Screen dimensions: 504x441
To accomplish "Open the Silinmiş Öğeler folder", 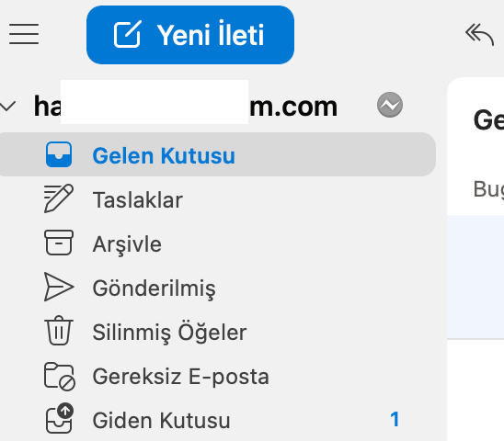I will pos(217,332).
